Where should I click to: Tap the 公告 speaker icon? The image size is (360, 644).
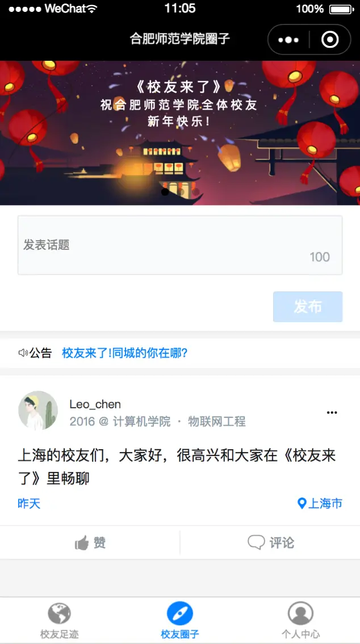click(23, 353)
